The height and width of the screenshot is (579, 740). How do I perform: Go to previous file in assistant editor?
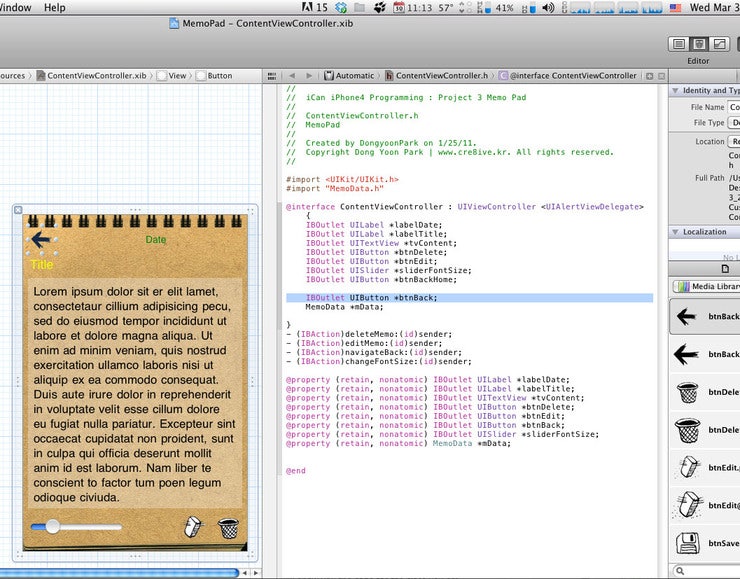[291, 76]
